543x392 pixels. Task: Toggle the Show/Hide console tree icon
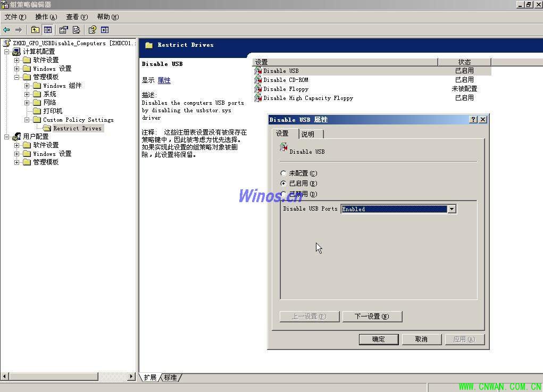[48, 30]
